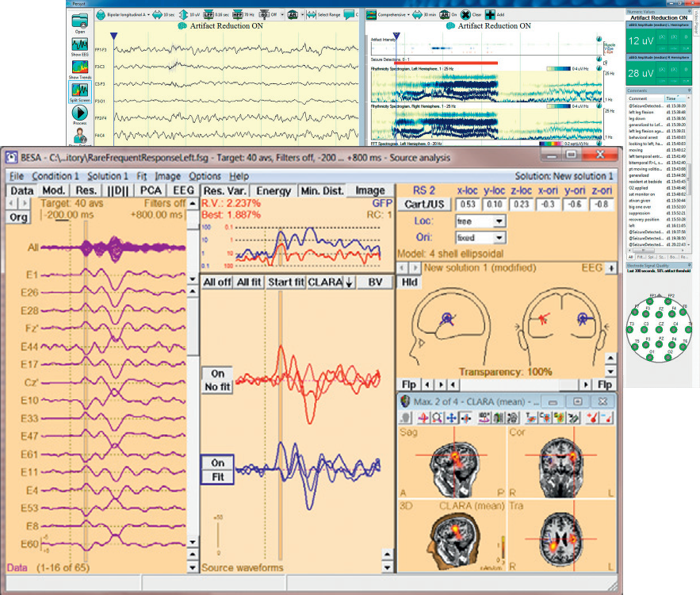Toggle the red source On button
The width and height of the screenshot is (700, 595).
coord(218,373)
